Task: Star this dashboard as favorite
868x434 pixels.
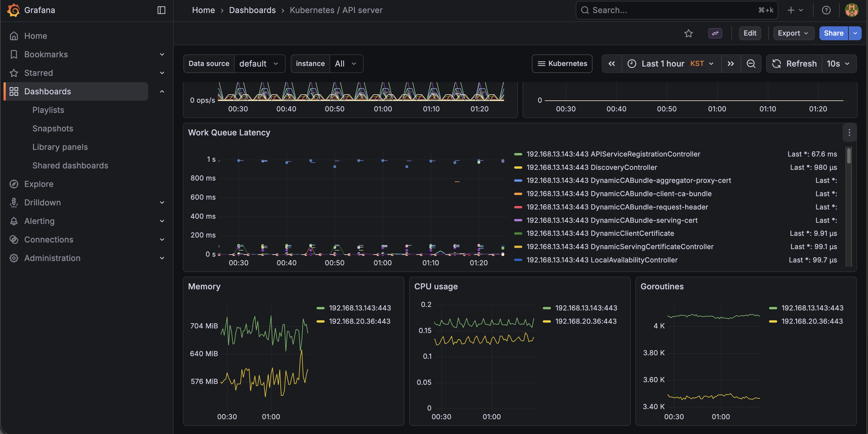Action: point(688,33)
